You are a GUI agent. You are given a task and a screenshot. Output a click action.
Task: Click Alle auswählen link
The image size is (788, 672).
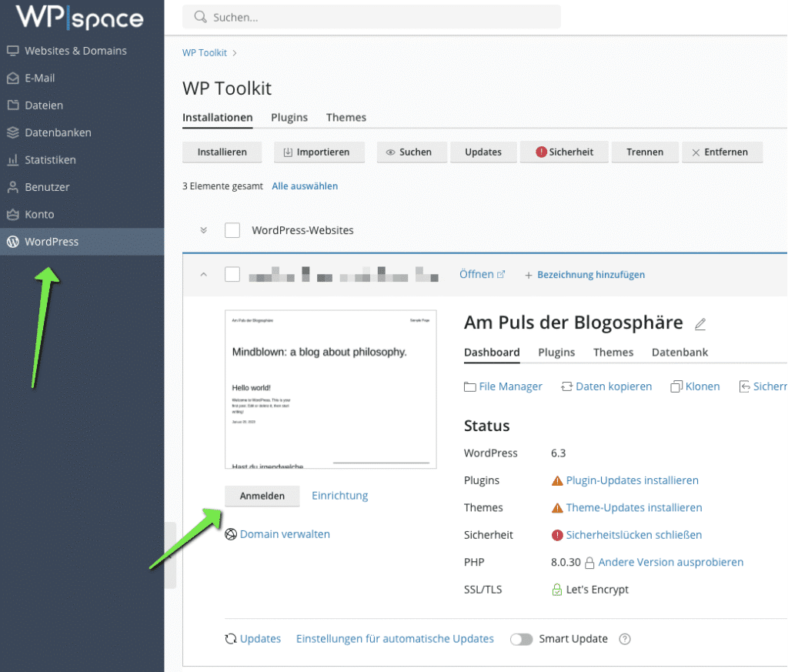pos(305,186)
